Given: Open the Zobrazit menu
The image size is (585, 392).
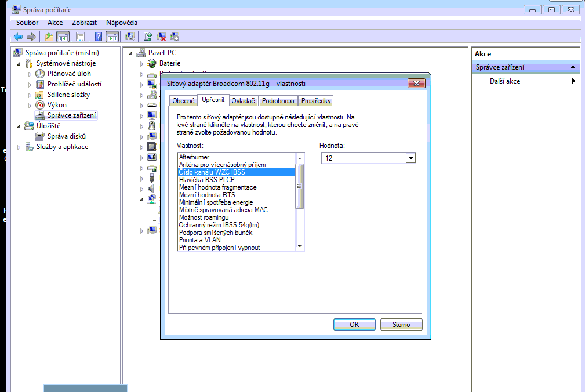Looking at the screenshot, I should click(x=84, y=23).
